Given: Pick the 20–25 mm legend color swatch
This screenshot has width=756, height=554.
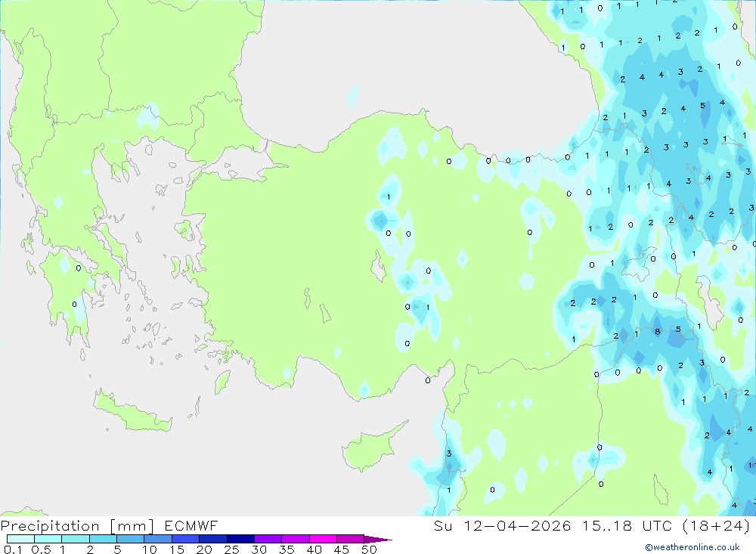Looking at the screenshot, I should coord(212,539).
